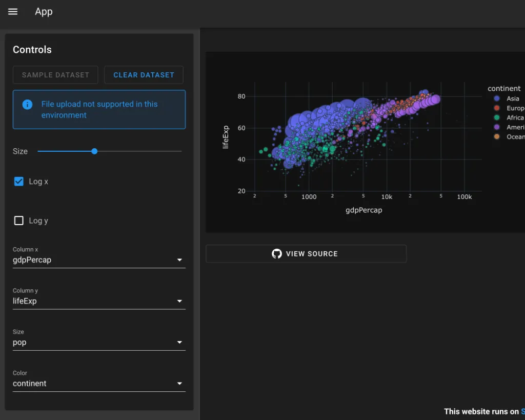The image size is (525, 420).
Task: Click the Americas legend color marker
Action: point(496,127)
